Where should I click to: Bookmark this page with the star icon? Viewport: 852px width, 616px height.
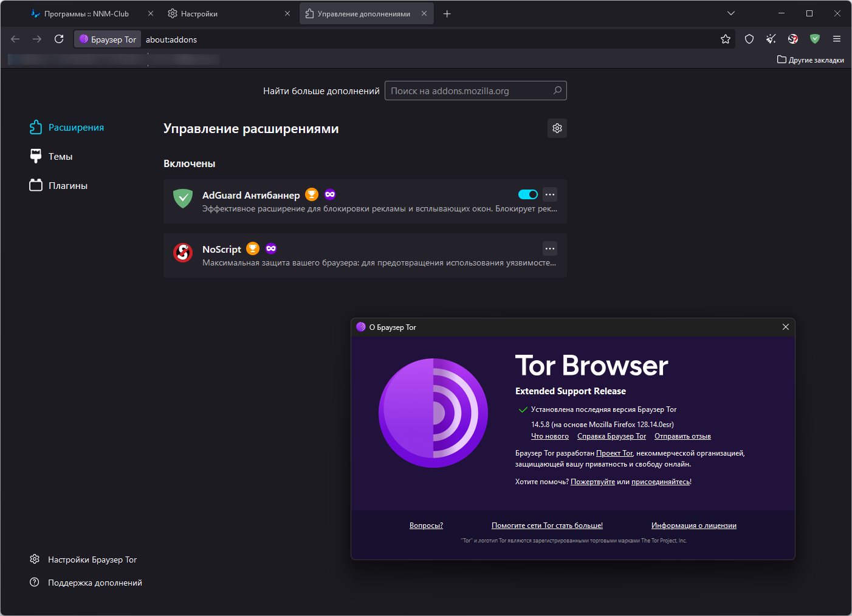coord(726,39)
